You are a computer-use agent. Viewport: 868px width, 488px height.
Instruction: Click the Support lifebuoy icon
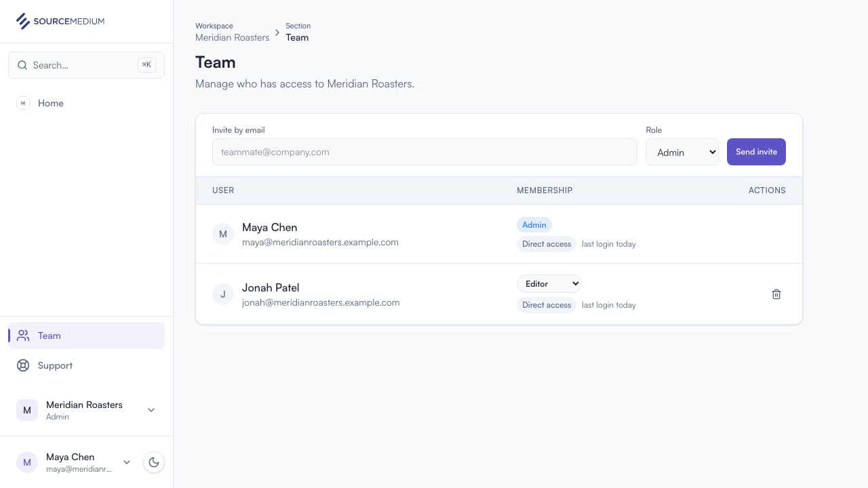click(23, 365)
